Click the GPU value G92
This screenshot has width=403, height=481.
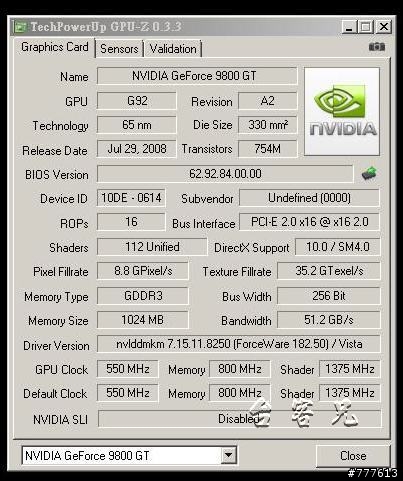tap(137, 101)
